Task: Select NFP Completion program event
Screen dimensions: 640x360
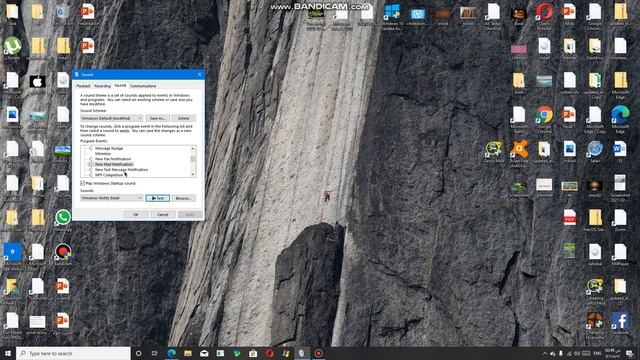Action: tap(109, 175)
